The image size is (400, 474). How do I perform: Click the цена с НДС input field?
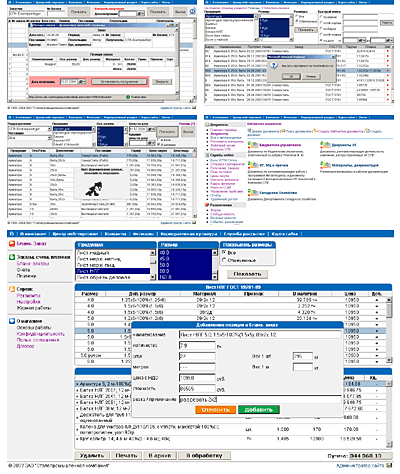pyautogui.click(x=197, y=378)
